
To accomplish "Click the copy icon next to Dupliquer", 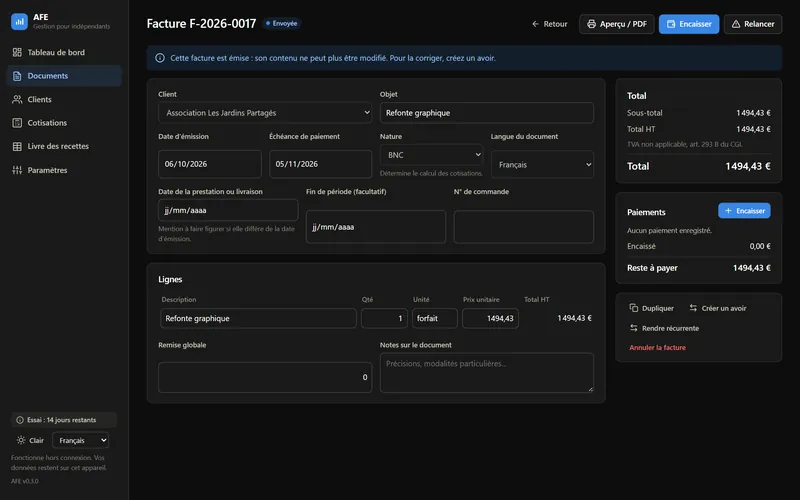I will click(x=634, y=308).
